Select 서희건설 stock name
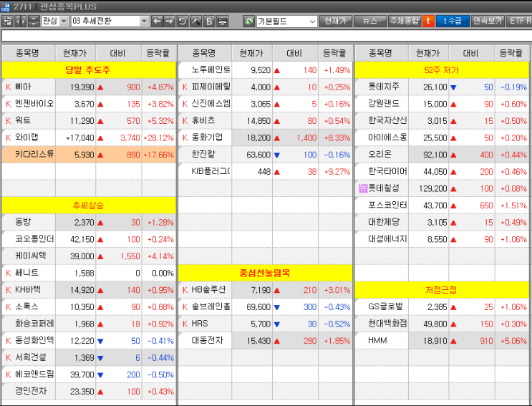Image resolution: width=532 pixels, height=406 pixels. click(31, 357)
